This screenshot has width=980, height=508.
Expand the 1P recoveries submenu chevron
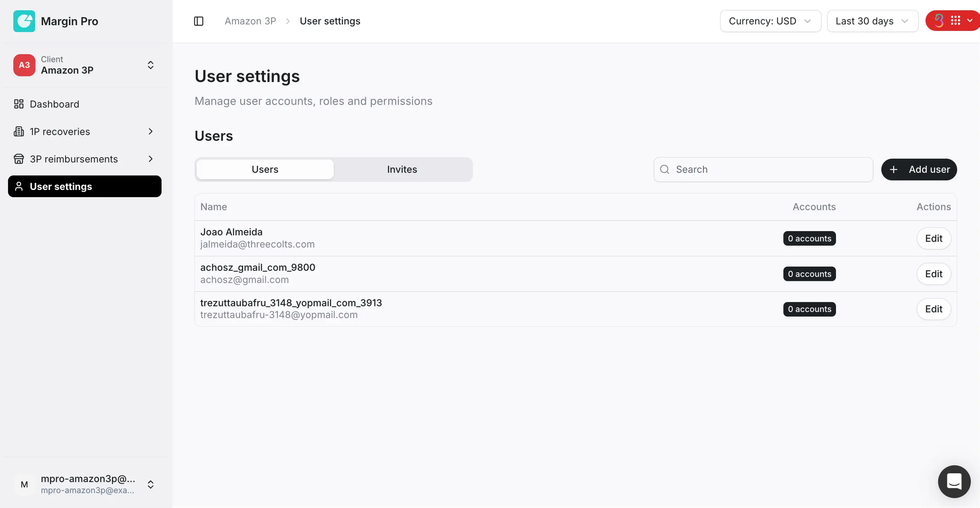[x=151, y=132]
